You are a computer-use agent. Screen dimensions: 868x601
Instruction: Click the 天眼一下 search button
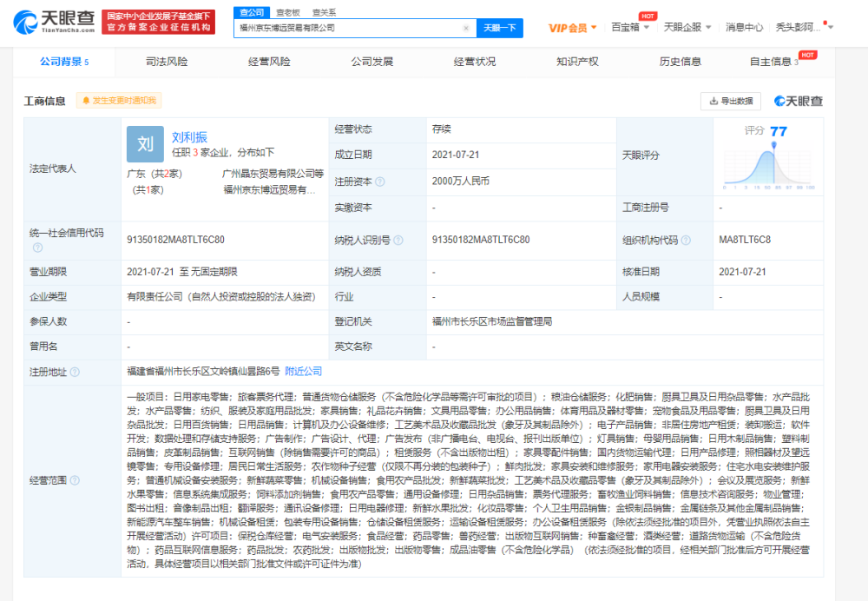pos(502,28)
